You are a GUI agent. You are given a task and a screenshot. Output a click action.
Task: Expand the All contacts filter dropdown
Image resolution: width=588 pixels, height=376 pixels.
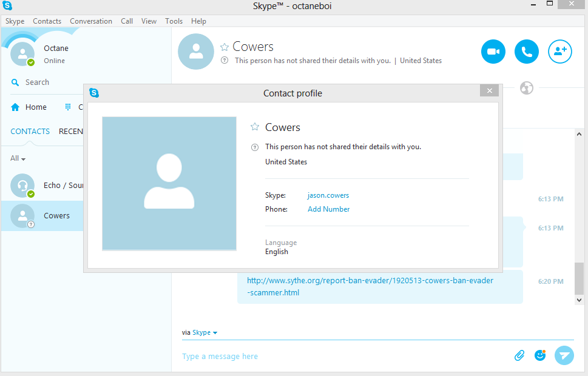click(x=18, y=158)
